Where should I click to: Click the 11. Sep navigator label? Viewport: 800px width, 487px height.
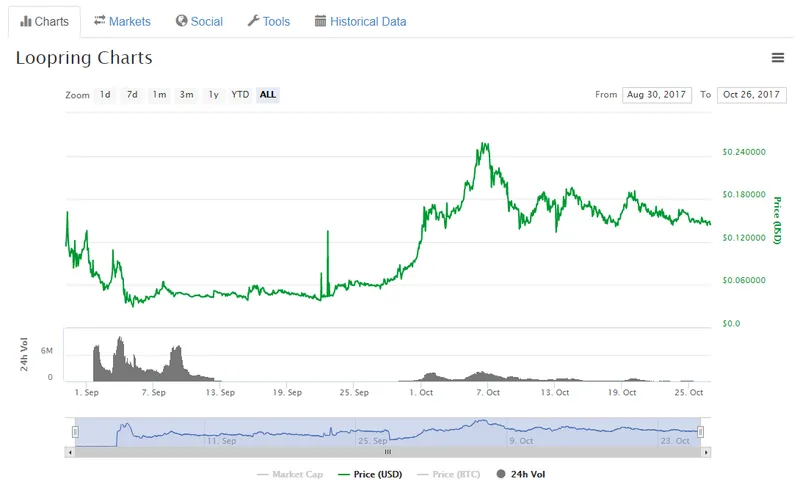pyautogui.click(x=221, y=441)
